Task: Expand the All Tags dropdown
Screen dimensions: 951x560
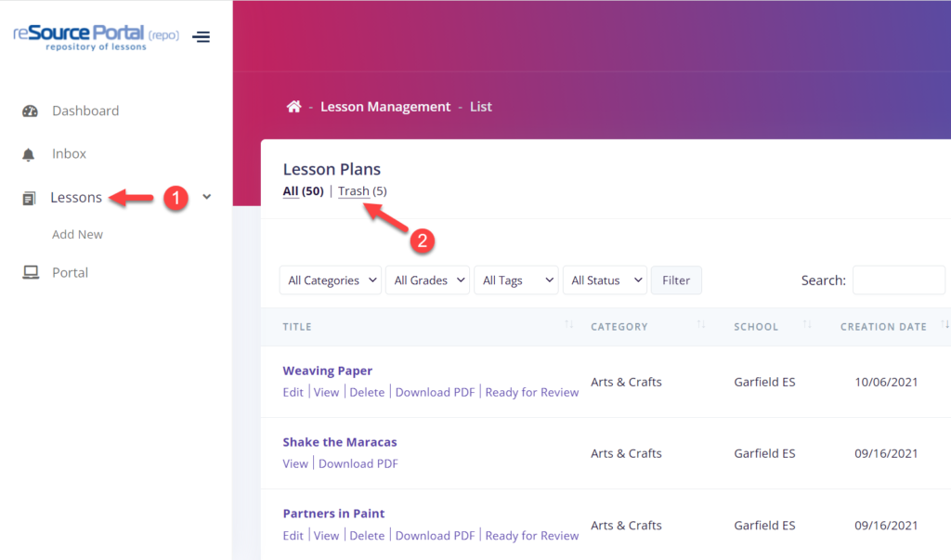Action: pos(515,280)
